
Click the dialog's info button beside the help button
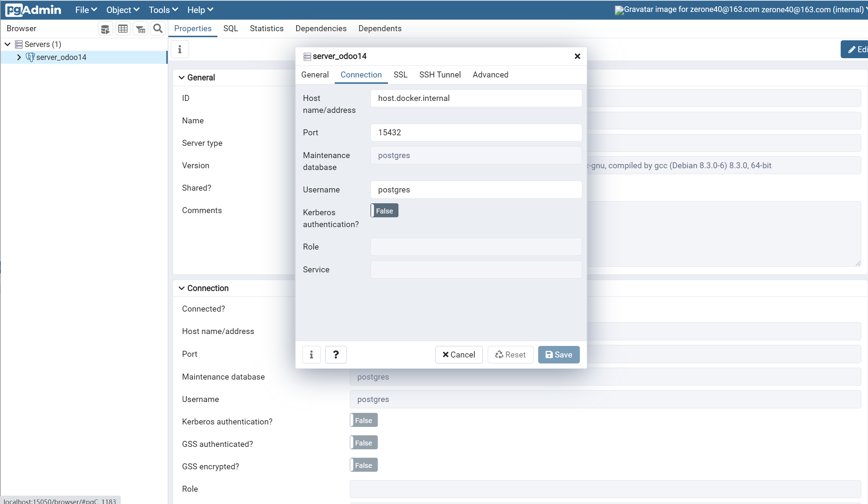(x=311, y=355)
